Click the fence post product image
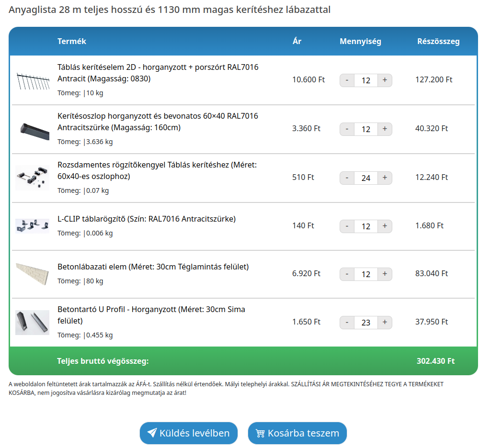The width and height of the screenshot is (502, 448). 33,130
